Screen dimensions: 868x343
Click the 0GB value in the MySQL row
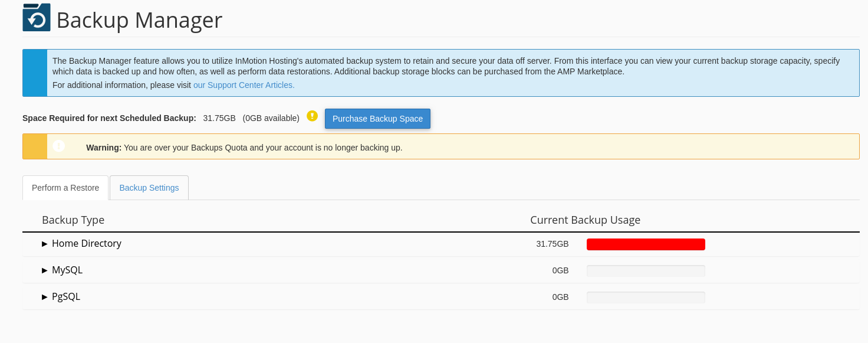560,270
